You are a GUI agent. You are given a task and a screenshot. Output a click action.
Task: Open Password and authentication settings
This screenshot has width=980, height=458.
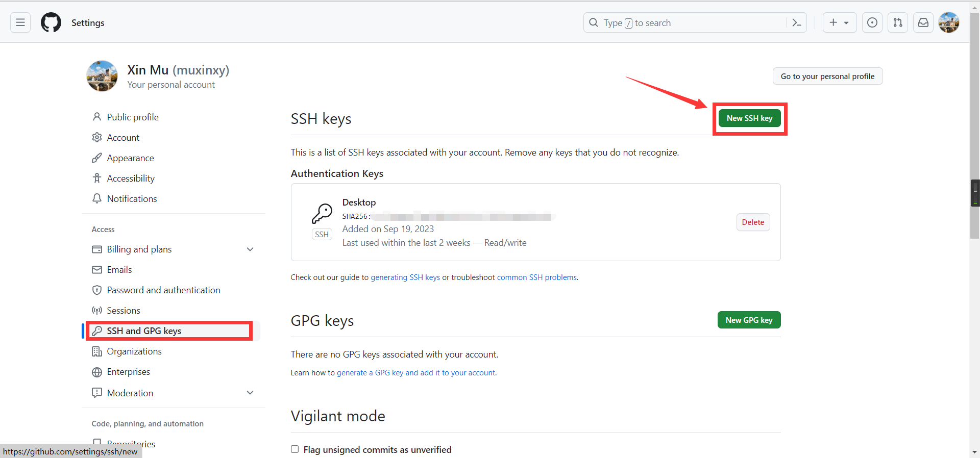coord(163,290)
